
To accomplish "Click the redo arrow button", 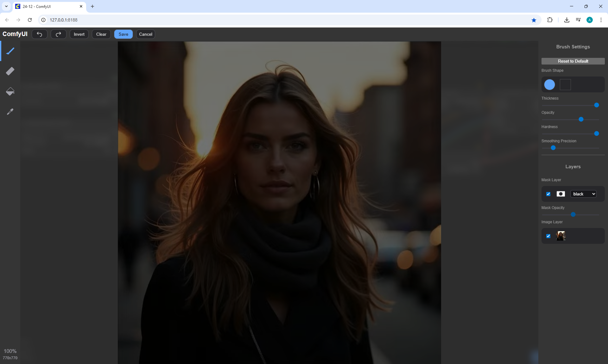I will (x=58, y=34).
